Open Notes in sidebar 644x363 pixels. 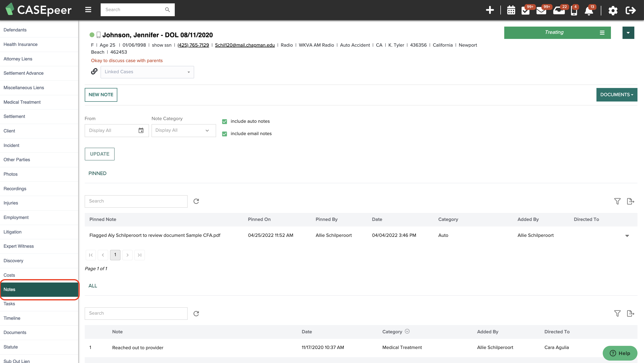(x=39, y=289)
